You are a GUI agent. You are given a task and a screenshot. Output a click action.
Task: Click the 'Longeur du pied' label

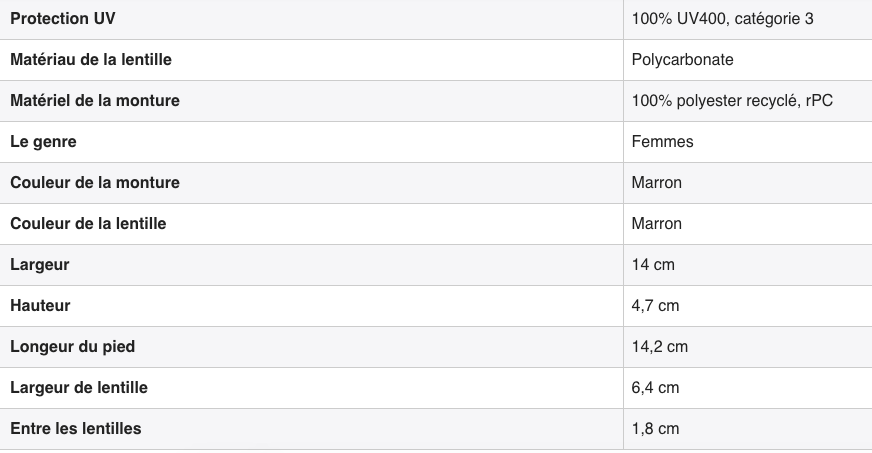tap(73, 347)
